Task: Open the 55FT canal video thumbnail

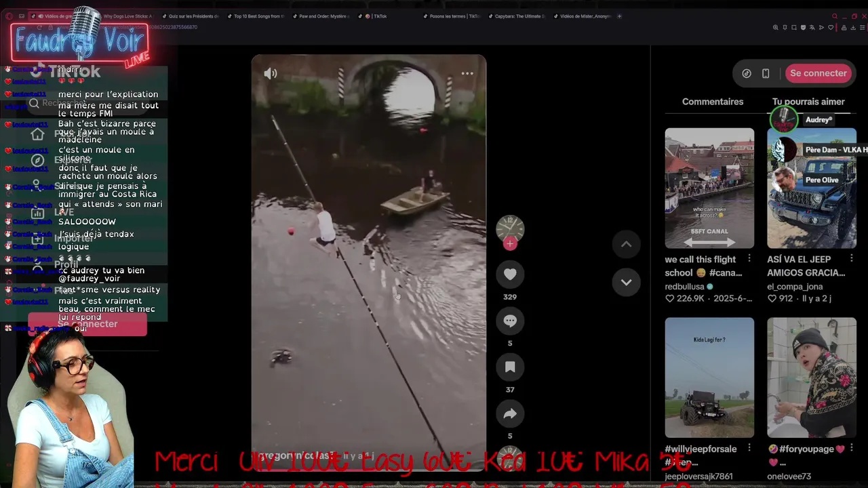Action: [x=709, y=188]
